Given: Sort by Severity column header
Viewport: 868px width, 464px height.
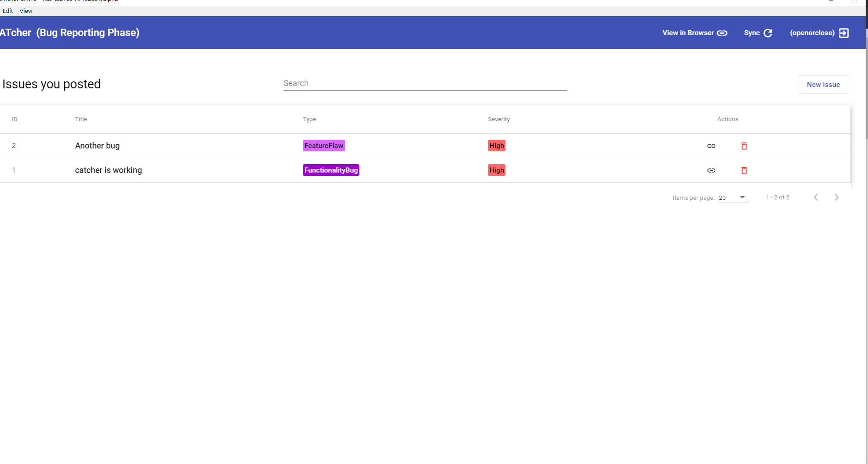Looking at the screenshot, I should (x=499, y=119).
